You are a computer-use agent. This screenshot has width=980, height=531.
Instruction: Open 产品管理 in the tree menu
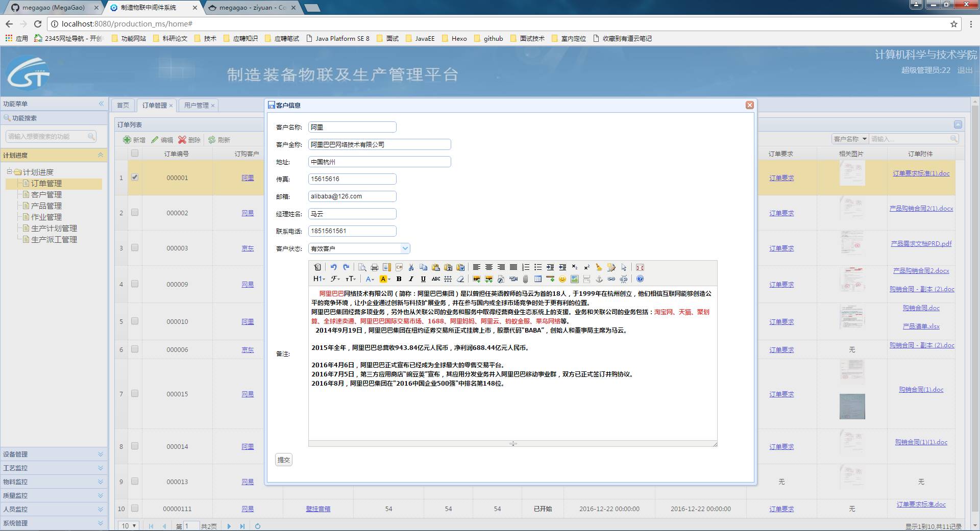46,206
